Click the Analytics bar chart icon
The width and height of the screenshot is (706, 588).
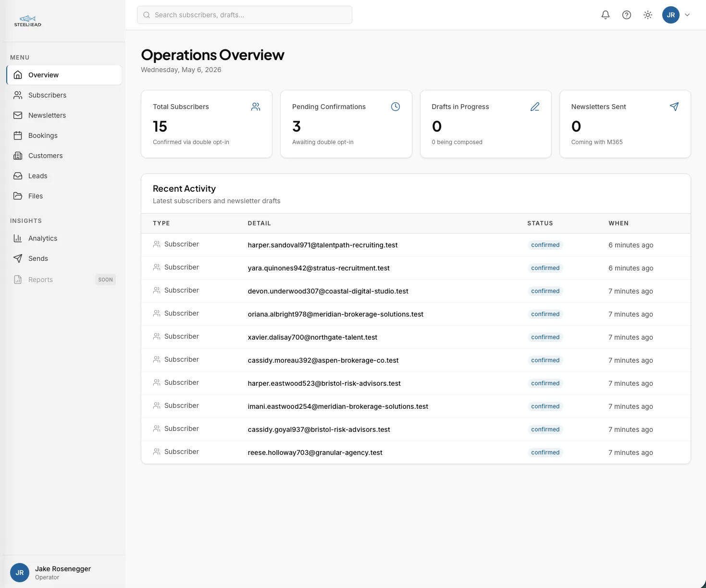click(18, 238)
